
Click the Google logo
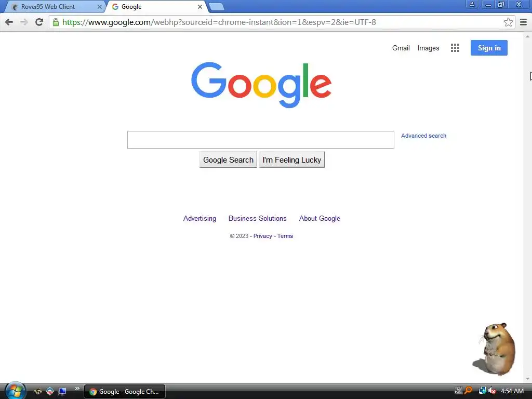pos(261,85)
